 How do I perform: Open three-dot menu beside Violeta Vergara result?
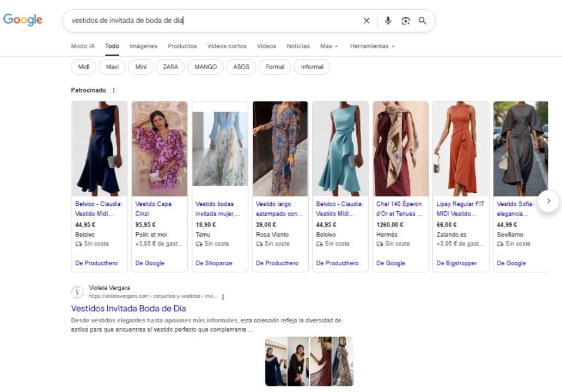[x=223, y=297]
